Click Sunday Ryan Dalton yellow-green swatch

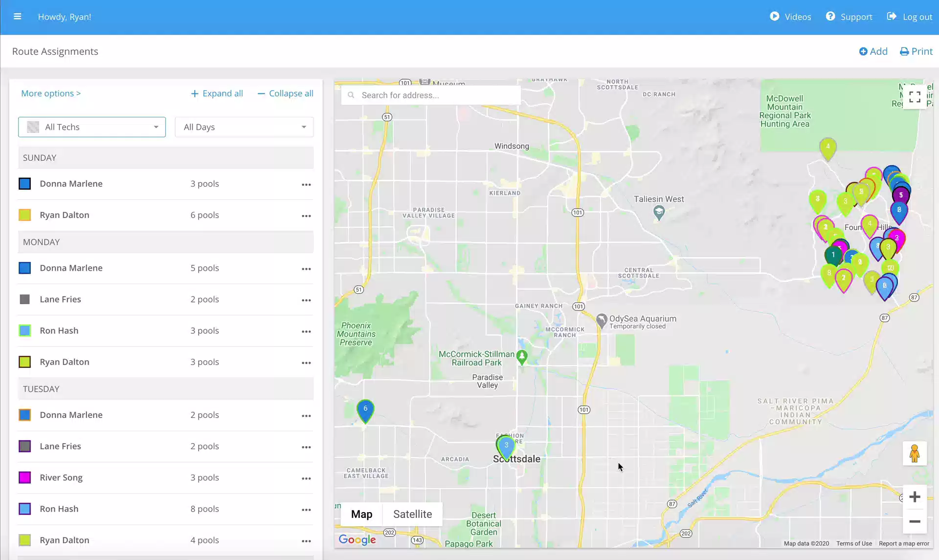[24, 215]
